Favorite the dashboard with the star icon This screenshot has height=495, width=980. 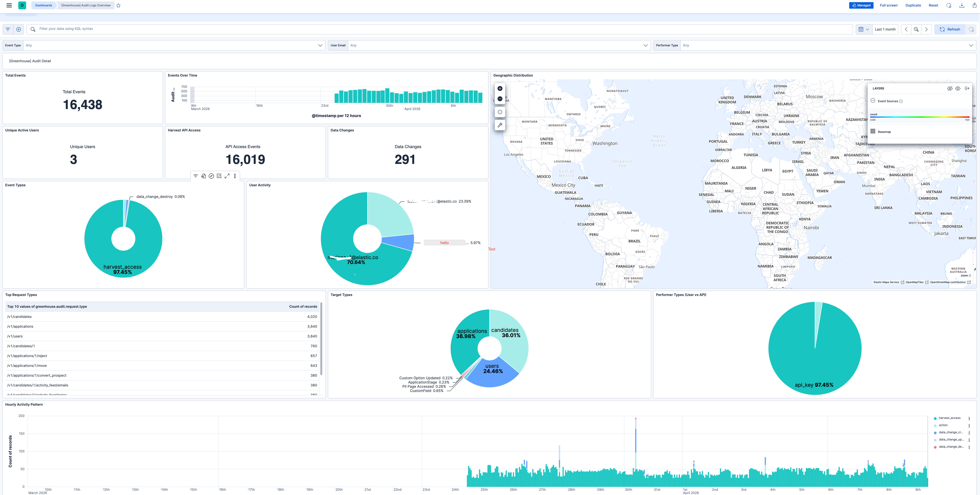pyautogui.click(x=118, y=5)
